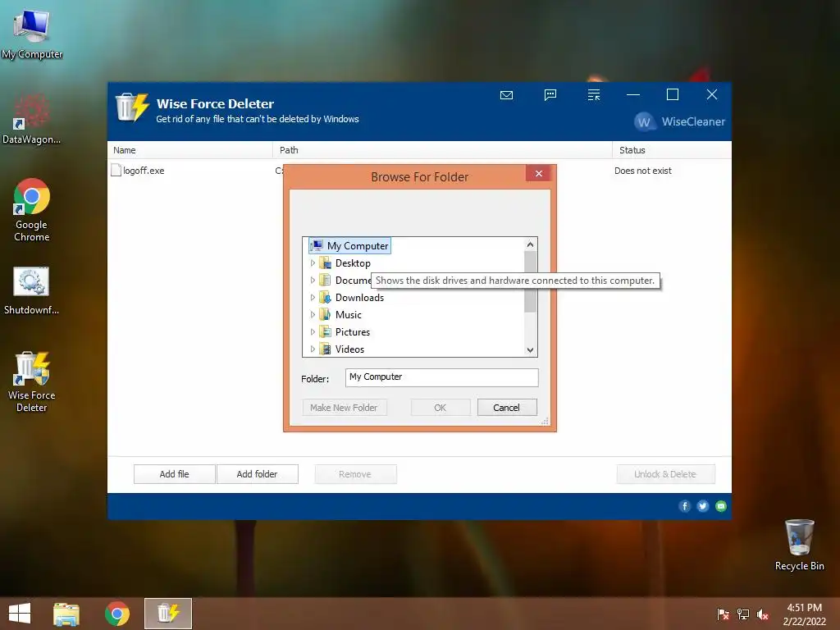The height and width of the screenshot is (630, 840).
Task: Click the WiseCleaner logo link
Action: tap(679, 121)
